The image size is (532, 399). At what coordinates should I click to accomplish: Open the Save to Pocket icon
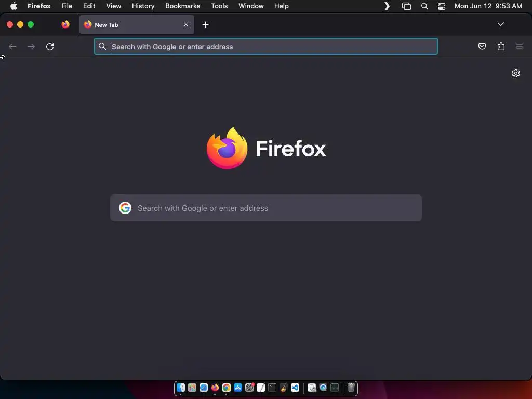[x=482, y=46]
